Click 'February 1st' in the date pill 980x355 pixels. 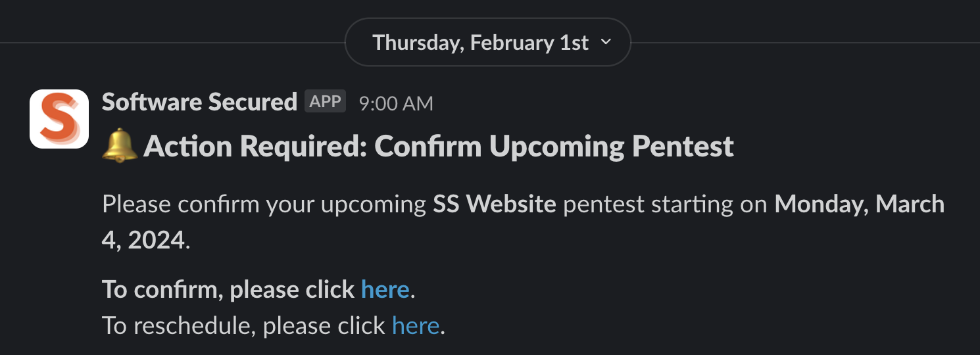[x=529, y=43]
